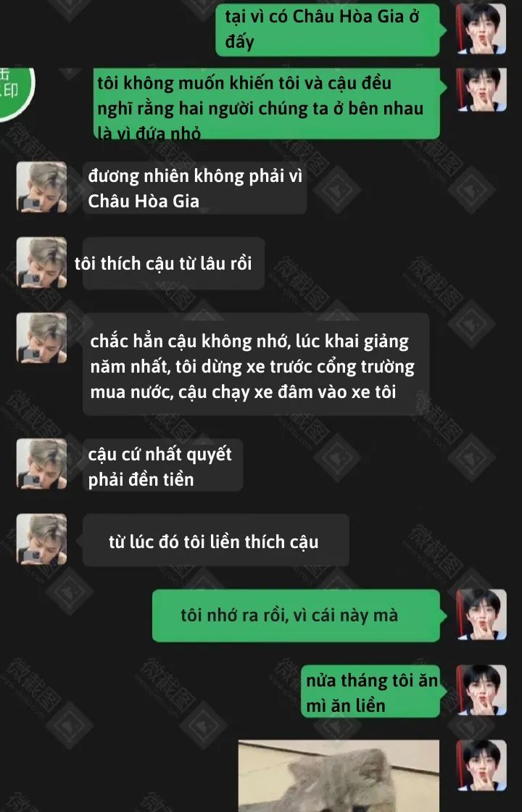This screenshot has height=812, width=522.
Task: Tap the blond avatar beside 'đương nhiên không phải vì'
Action: click(41, 186)
